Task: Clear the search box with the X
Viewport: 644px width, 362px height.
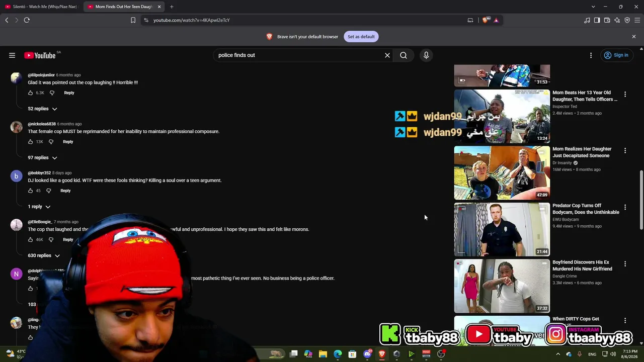Action: click(387, 55)
